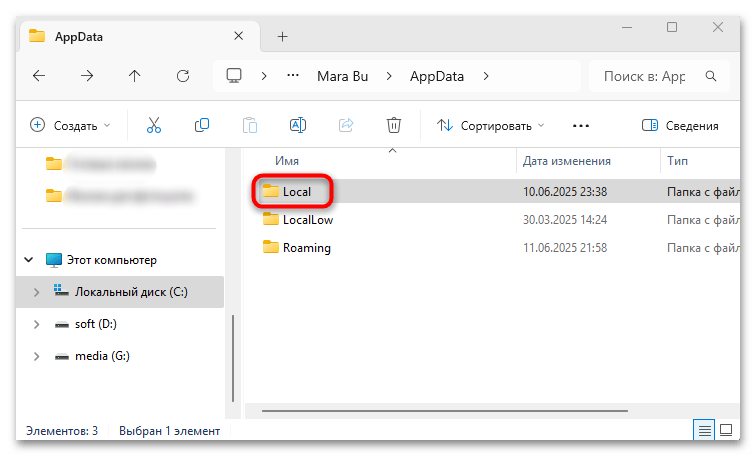Go up one folder level

135,76
